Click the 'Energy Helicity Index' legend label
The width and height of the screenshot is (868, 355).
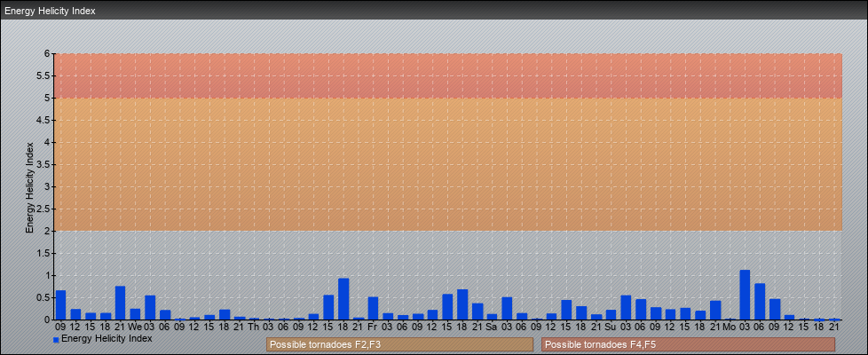pyautogui.click(x=107, y=338)
